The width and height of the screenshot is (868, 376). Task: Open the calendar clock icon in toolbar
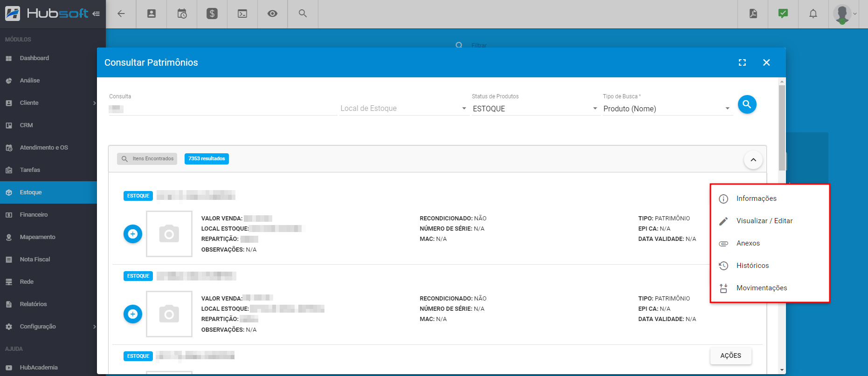coord(182,14)
